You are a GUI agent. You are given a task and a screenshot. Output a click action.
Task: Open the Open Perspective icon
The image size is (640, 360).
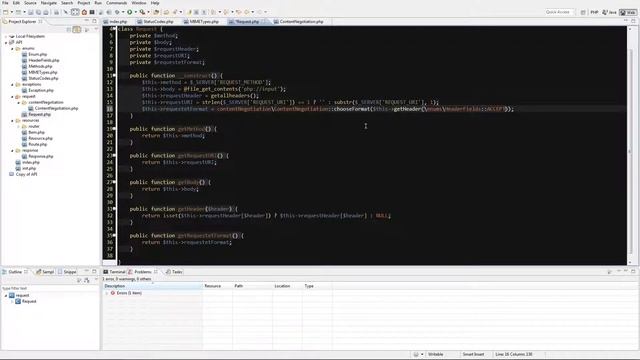(583, 12)
